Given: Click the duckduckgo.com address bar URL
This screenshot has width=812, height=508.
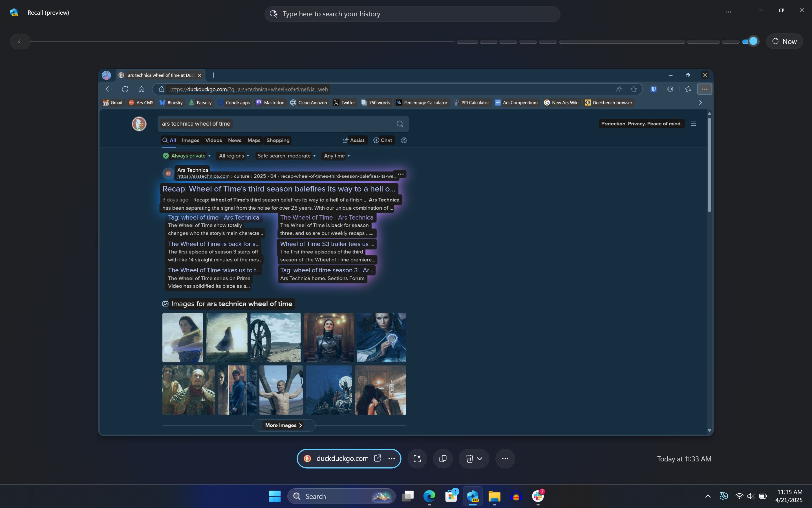Looking at the screenshot, I should (x=249, y=89).
